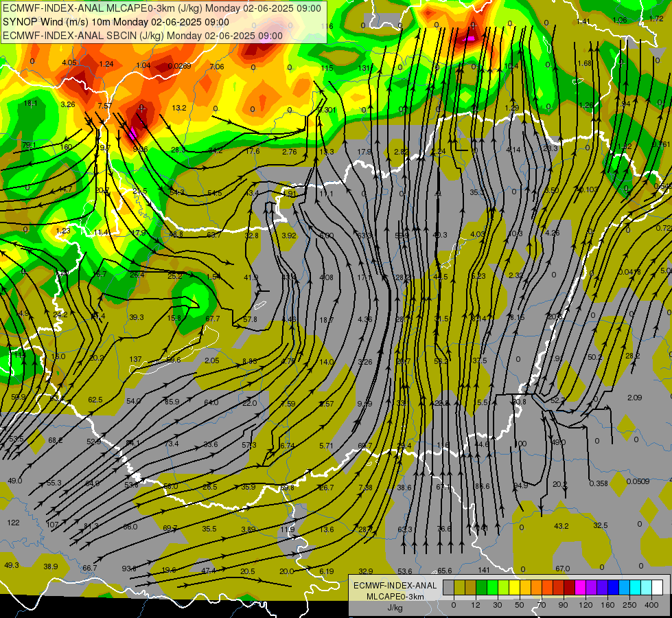
Task: Click the value 1.23
Action: pyautogui.click(x=63, y=231)
